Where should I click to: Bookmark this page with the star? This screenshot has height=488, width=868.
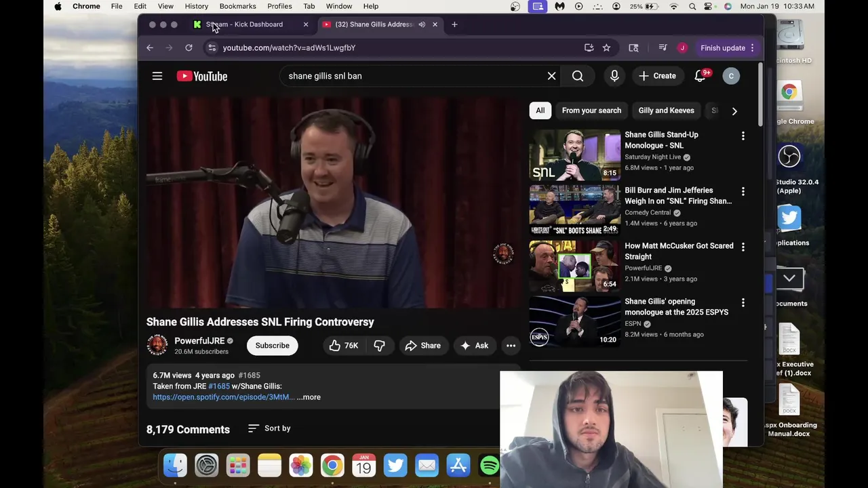click(x=606, y=47)
